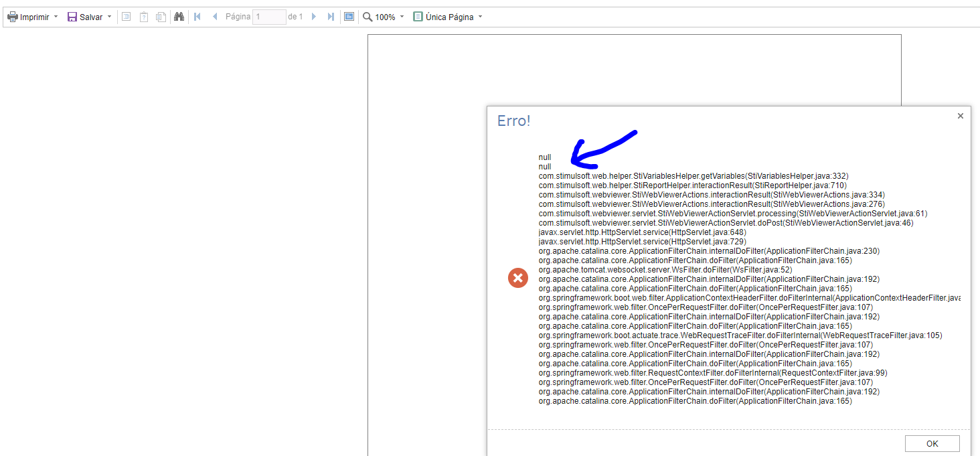
Task: Click the HttpServlet.java:648 stack trace line
Action: pos(642,232)
